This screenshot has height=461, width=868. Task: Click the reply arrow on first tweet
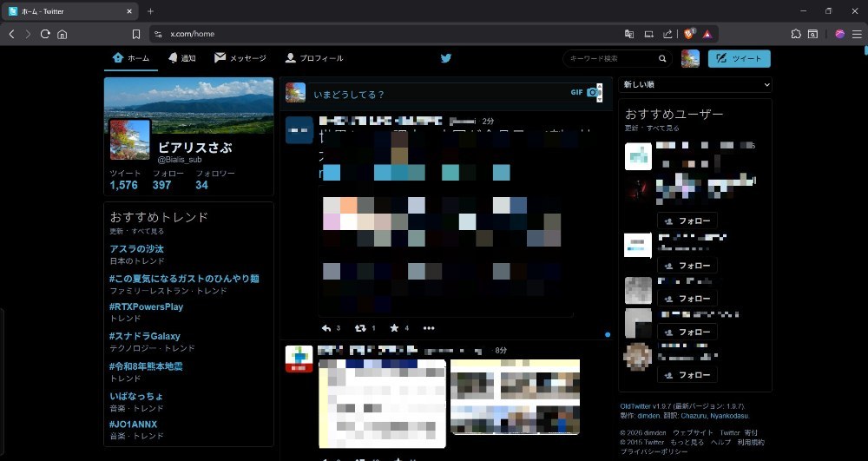(x=326, y=328)
